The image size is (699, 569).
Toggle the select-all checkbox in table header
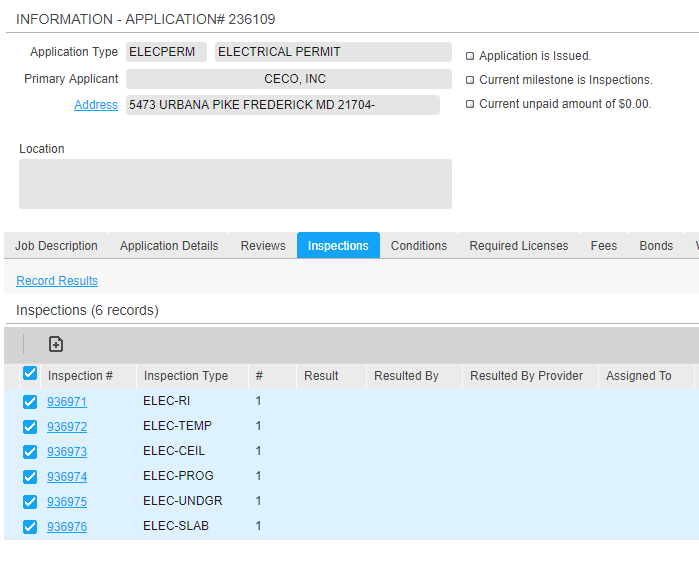pyautogui.click(x=30, y=373)
